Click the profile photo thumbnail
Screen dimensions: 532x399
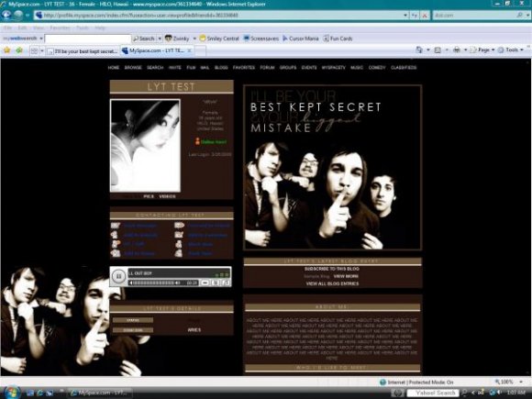(x=145, y=146)
